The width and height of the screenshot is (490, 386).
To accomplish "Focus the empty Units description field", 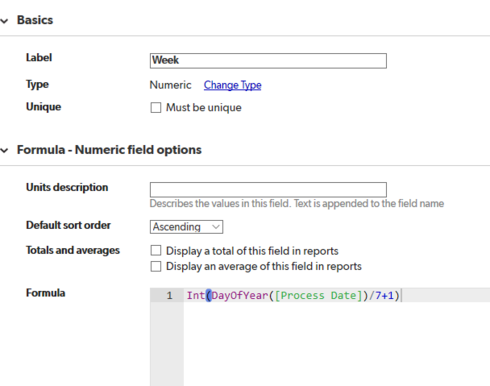I will 268,190.
